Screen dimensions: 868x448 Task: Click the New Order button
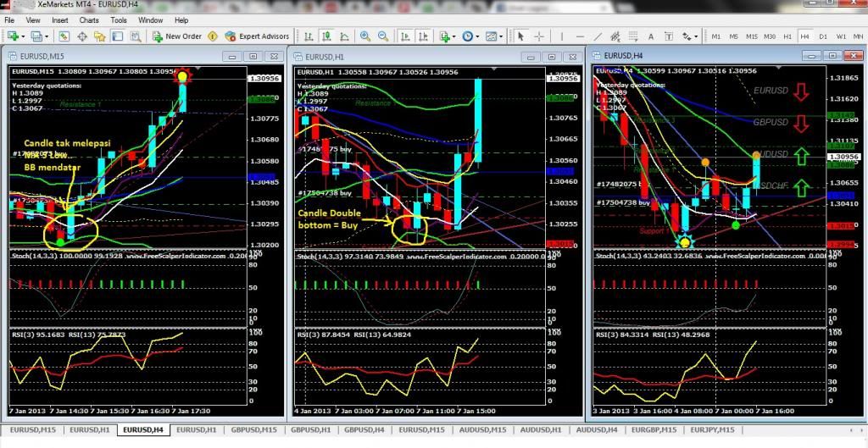click(x=177, y=36)
